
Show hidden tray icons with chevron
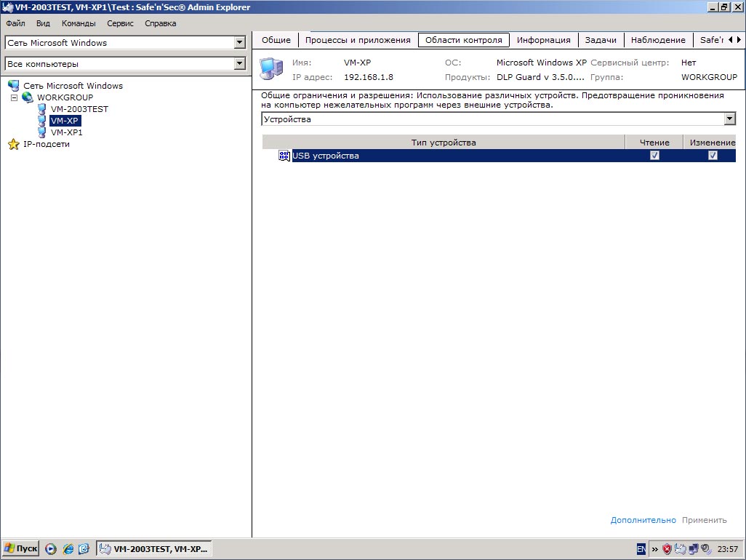pos(654,550)
